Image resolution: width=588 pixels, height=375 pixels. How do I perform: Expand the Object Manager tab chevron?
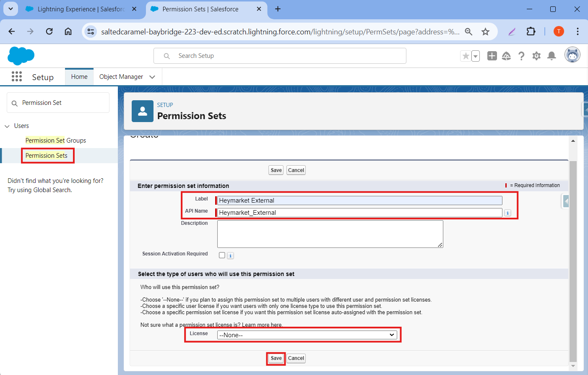(x=152, y=77)
